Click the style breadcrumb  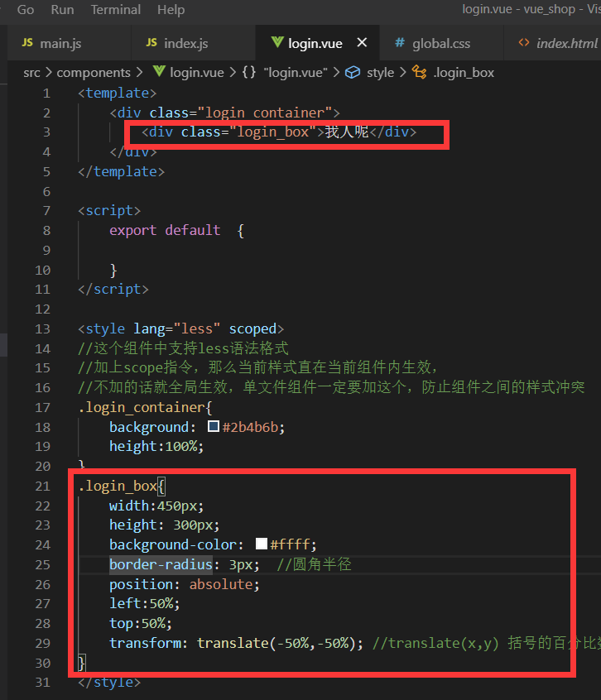coord(381,72)
